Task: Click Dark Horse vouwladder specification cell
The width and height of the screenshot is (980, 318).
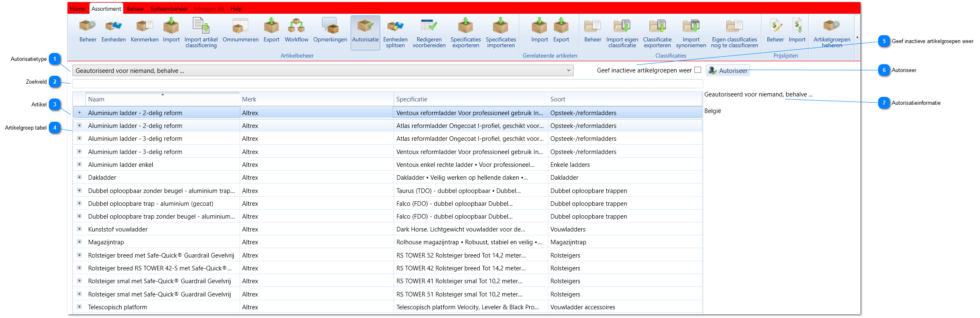Action: point(471,229)
